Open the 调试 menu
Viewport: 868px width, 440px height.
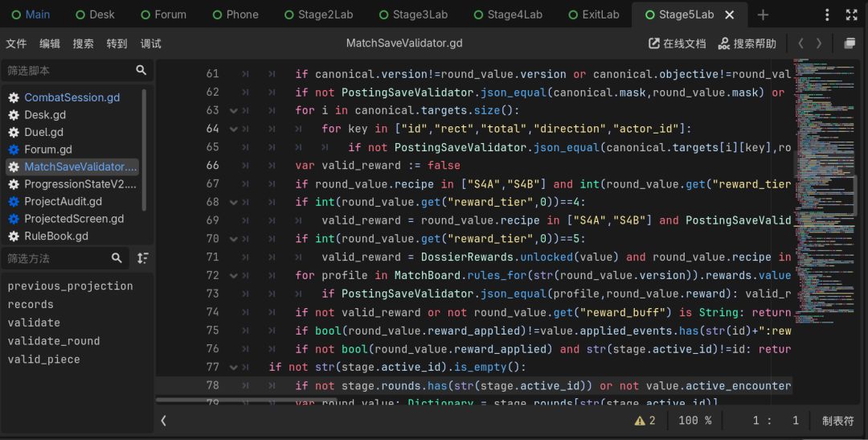point(150,43)
